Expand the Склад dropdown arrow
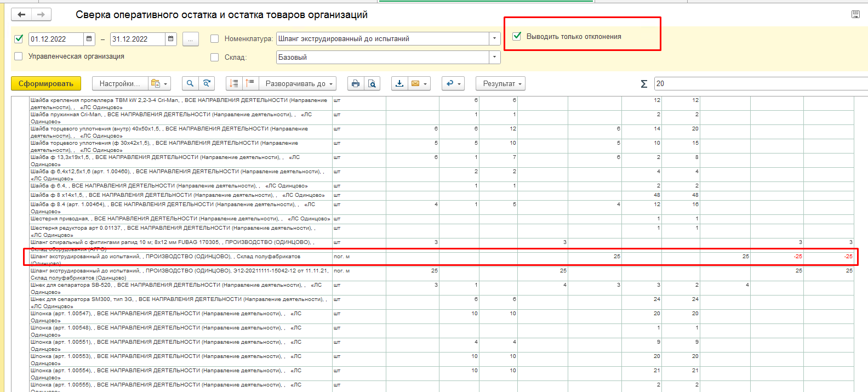The image size is (868, 392). coord(495,57)
